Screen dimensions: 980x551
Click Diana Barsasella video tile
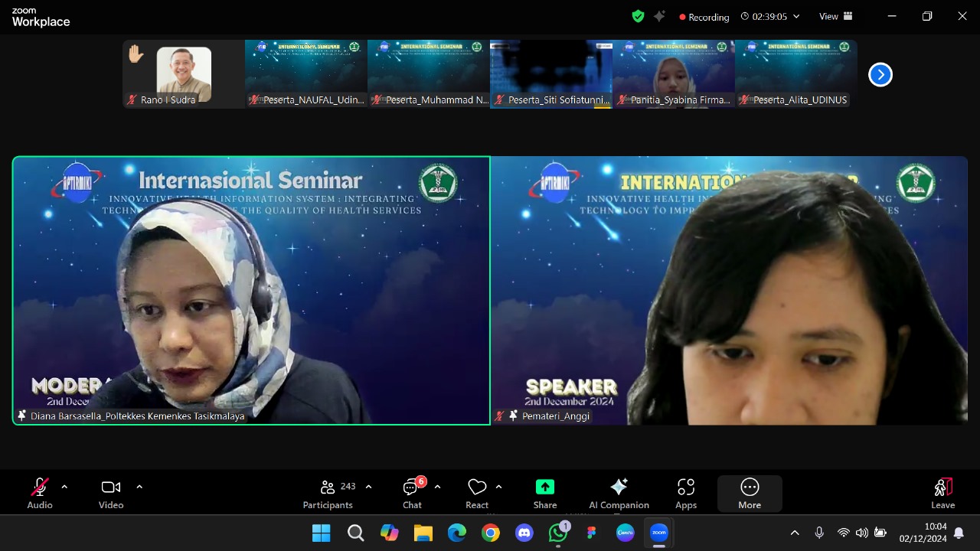click(x=251, y=291)
